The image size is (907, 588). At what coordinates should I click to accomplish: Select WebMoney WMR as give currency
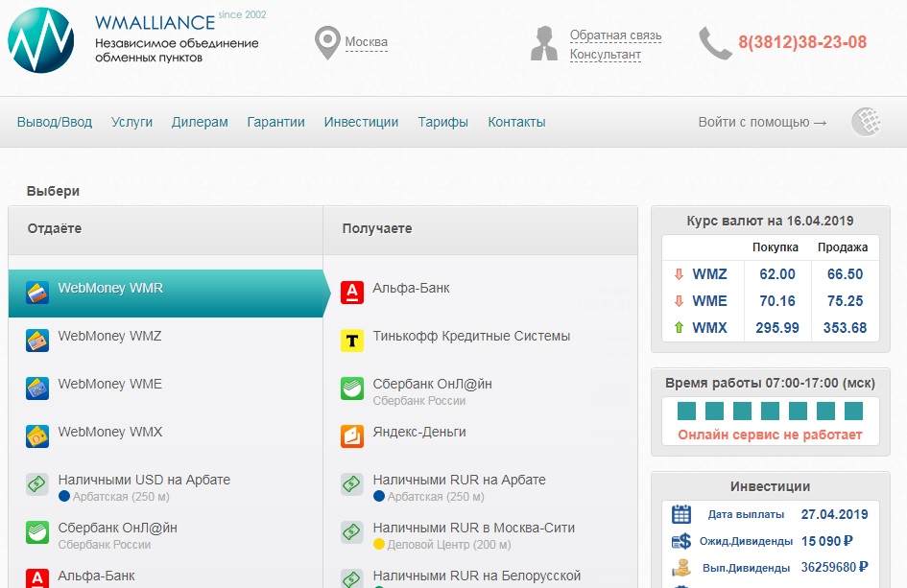tap(110, 289)
